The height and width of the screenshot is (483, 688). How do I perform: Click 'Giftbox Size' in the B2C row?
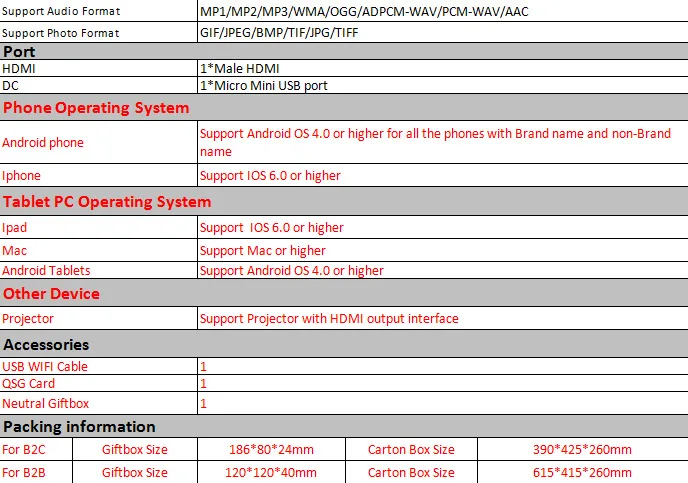click(x=135, y=450)
